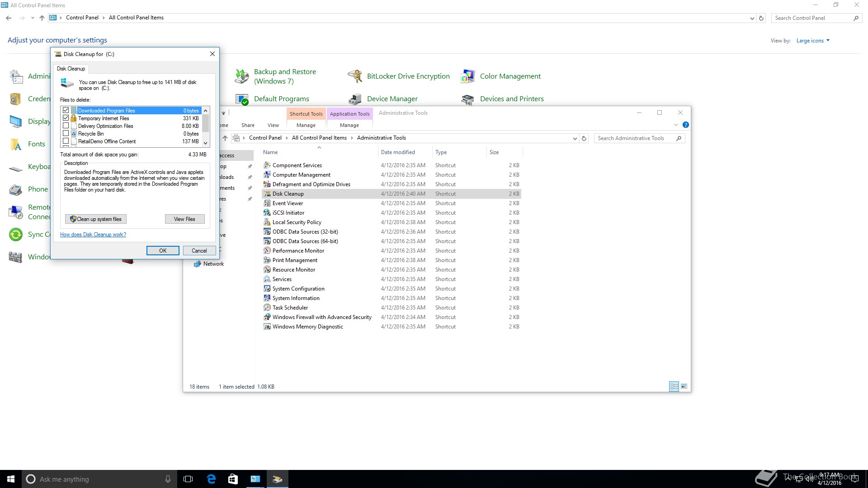Select the System Configuration icon

point(267,289)
